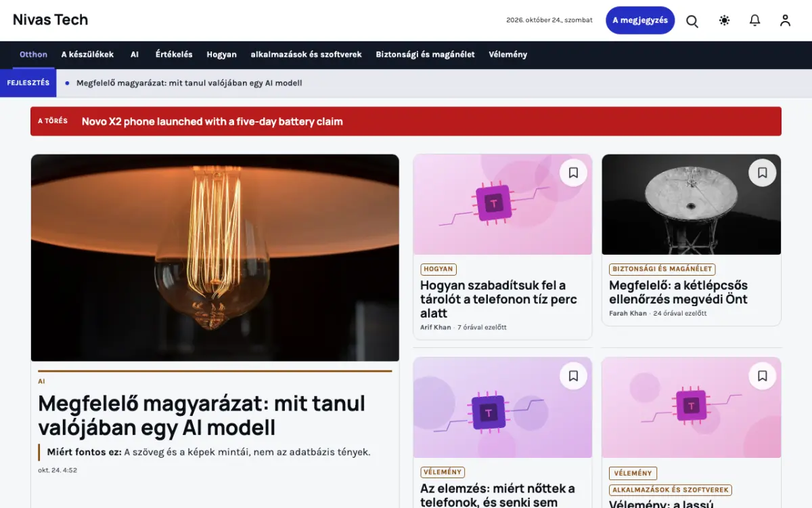
Task: Open the notifications bell icon
Action: point(755,20)
